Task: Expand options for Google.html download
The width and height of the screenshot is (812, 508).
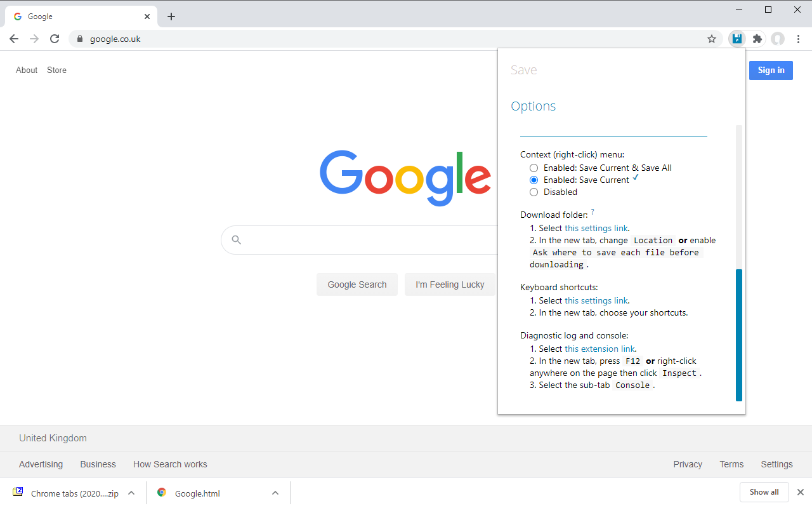Action: tap(275, 493)
